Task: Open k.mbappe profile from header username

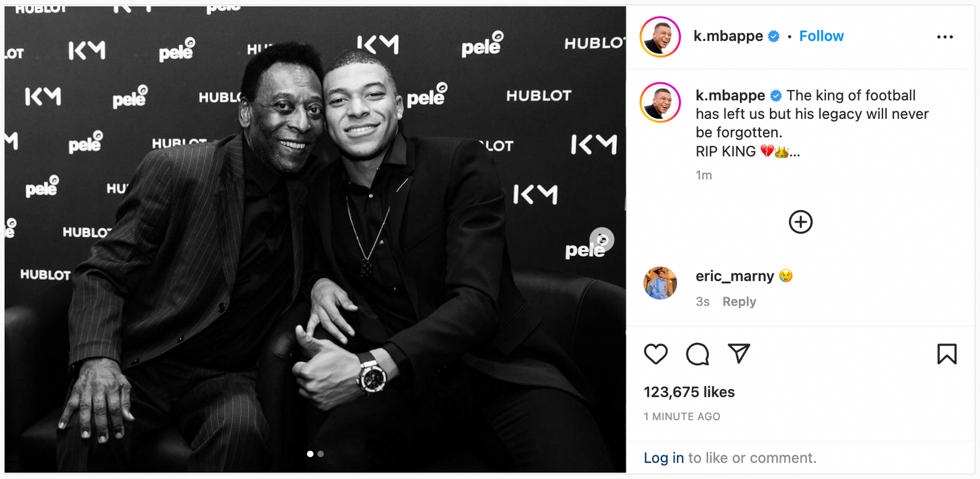Action: [728, 36]
